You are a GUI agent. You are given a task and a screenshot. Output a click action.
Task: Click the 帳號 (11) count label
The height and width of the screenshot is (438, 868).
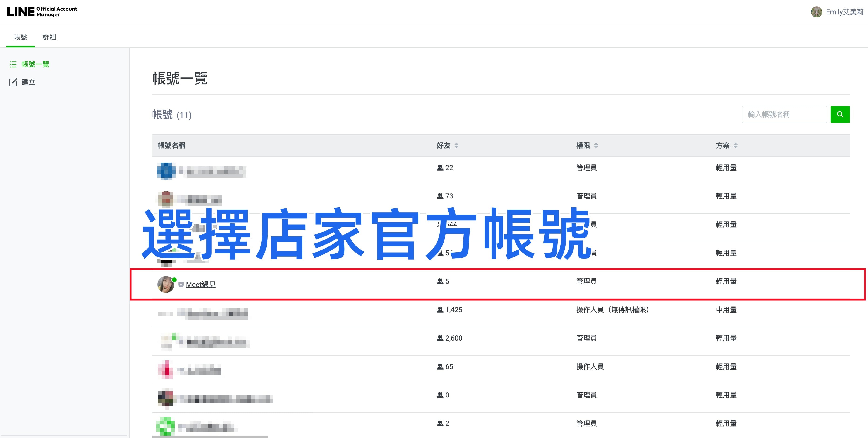click(x=172, y=115)
